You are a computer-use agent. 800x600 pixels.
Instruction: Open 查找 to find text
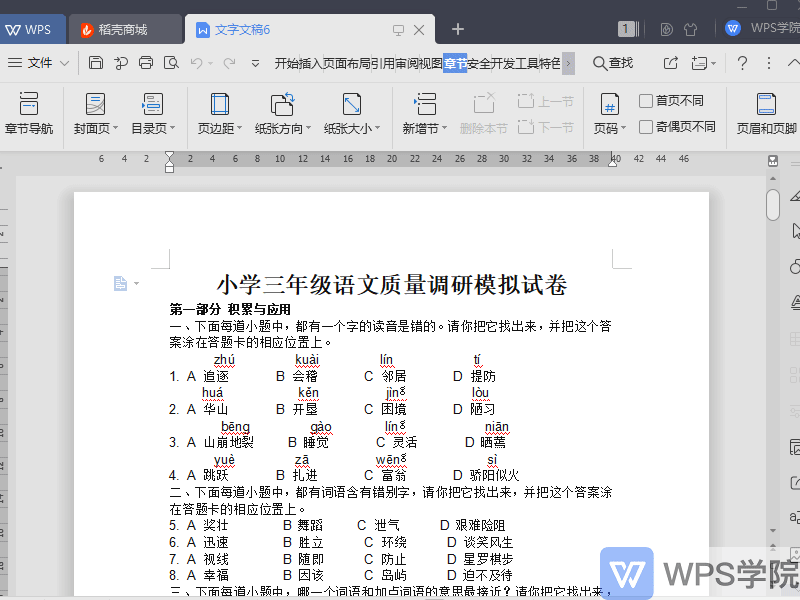pos(612,61)
